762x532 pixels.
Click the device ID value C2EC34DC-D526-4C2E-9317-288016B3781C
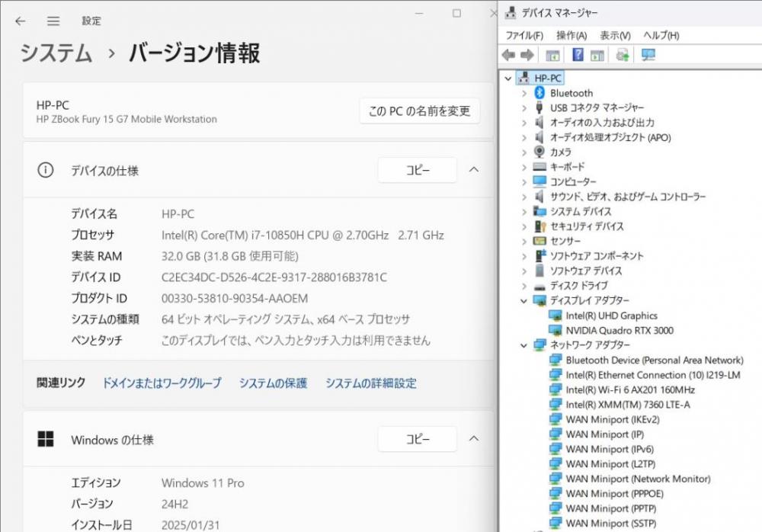[274, 277]
